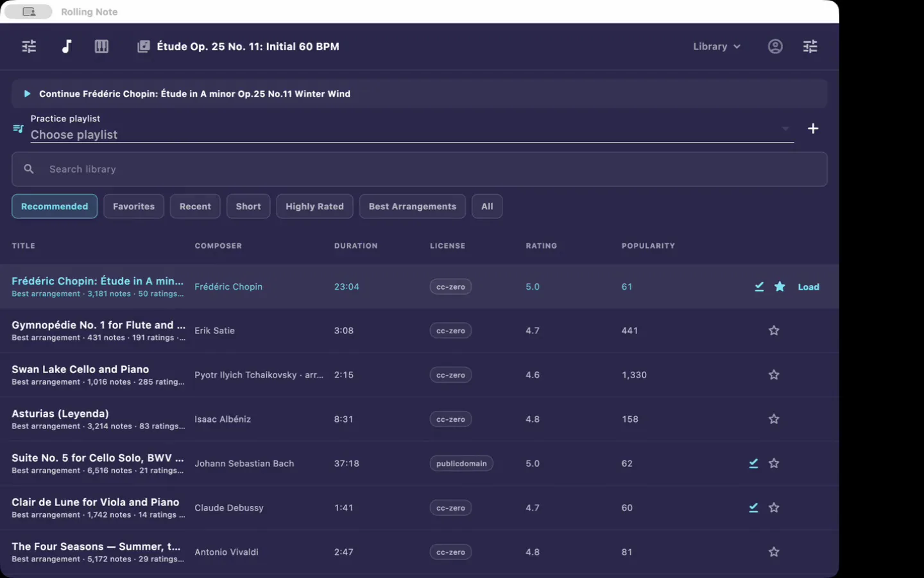Click the playlist icon beside Practice playlist

(x=18, y=128)
